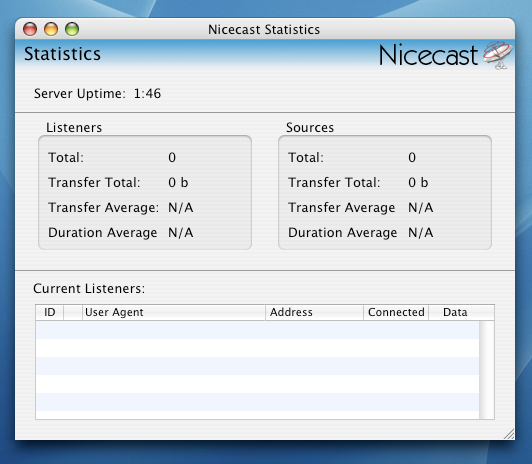
Task: Click the Listeners Transfer Total value
Action: coord(178,182)
